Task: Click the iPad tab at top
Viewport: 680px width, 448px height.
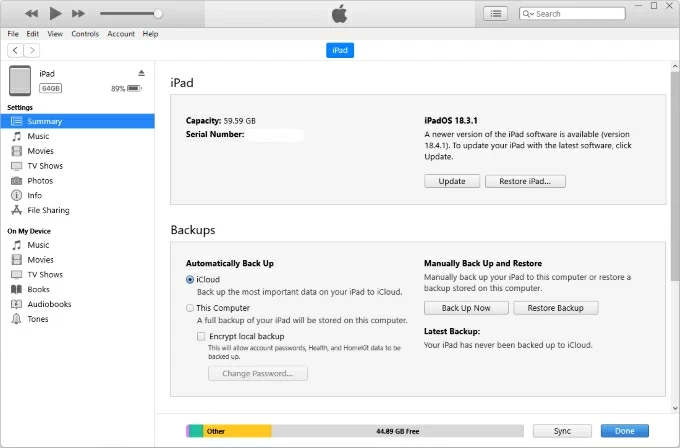Action: [340, 50]
